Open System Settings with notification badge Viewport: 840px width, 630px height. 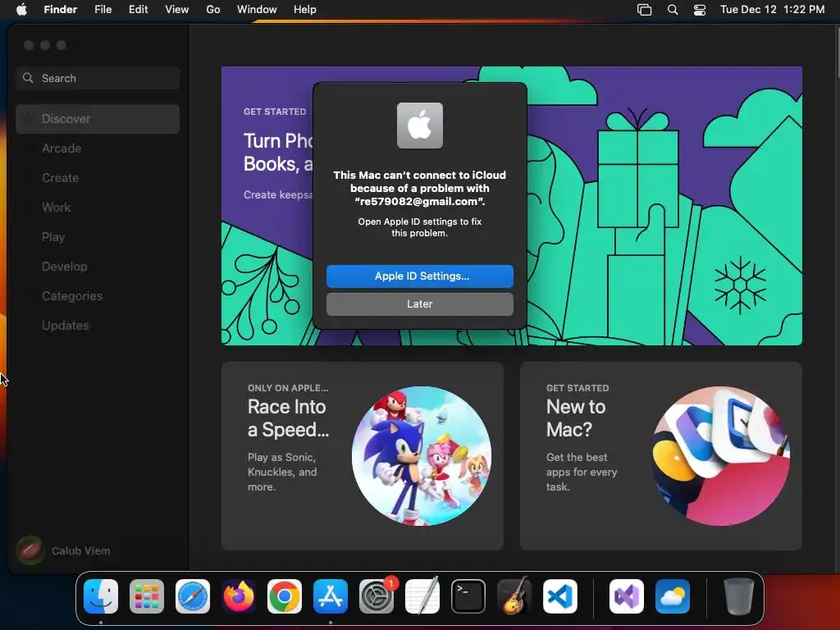coord(377,596)
